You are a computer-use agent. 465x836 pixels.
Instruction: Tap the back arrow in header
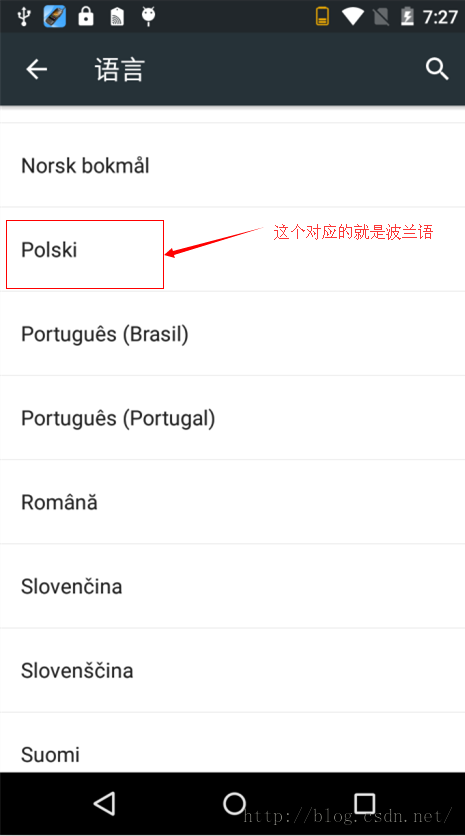[36, 69]
